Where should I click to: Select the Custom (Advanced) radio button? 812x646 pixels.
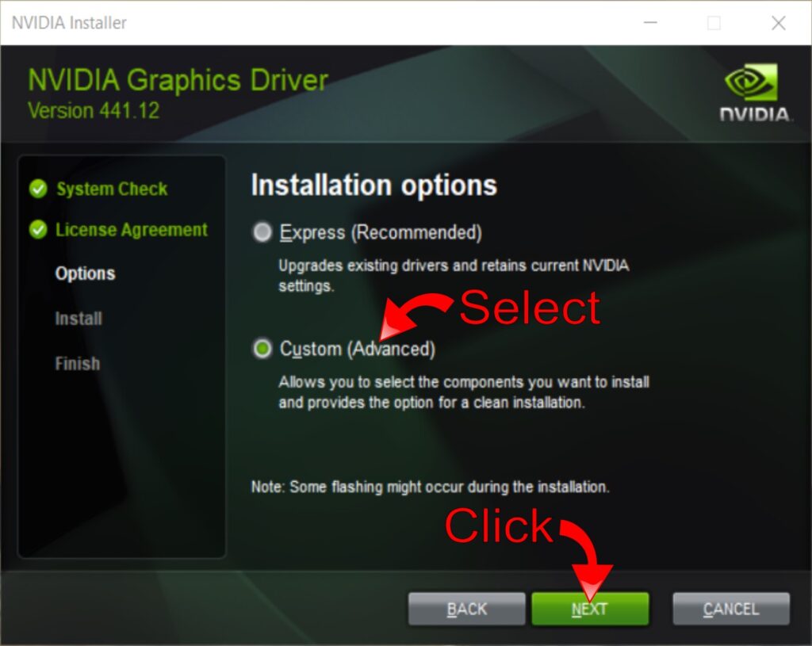(262, 349)
